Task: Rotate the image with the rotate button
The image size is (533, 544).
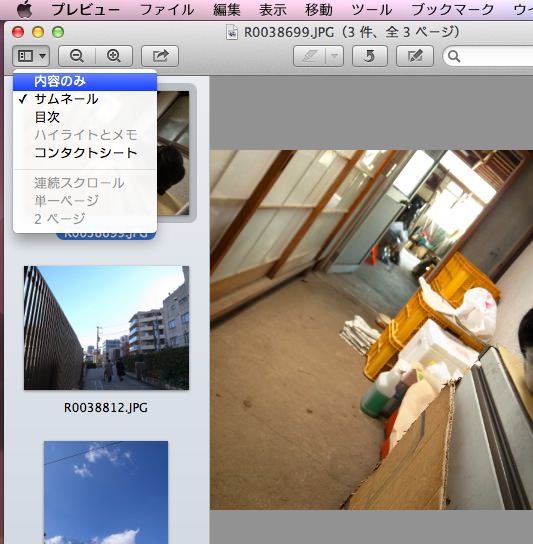Action: point(370,56)
